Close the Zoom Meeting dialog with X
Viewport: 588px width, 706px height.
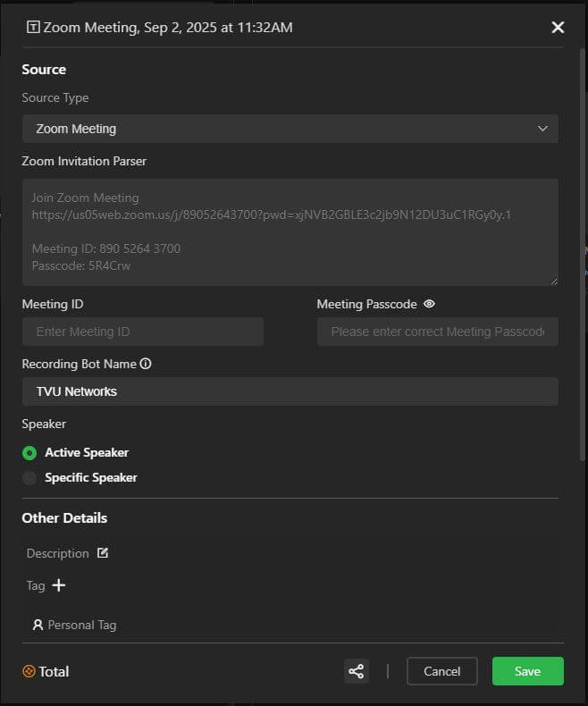(558, 28)
